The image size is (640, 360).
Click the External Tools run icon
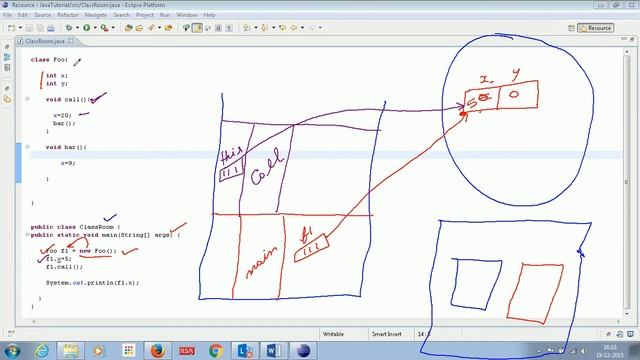tap(104, 28)
